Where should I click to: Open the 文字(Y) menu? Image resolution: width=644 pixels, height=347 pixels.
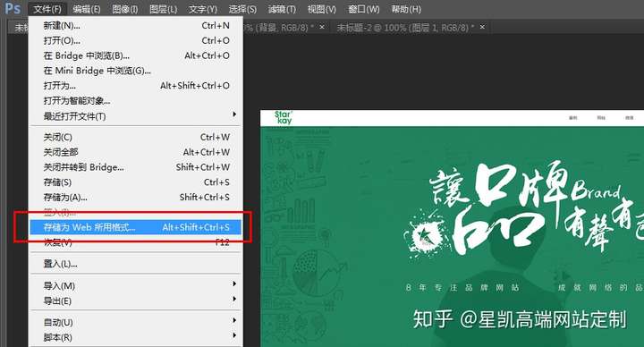click(202, 9)
